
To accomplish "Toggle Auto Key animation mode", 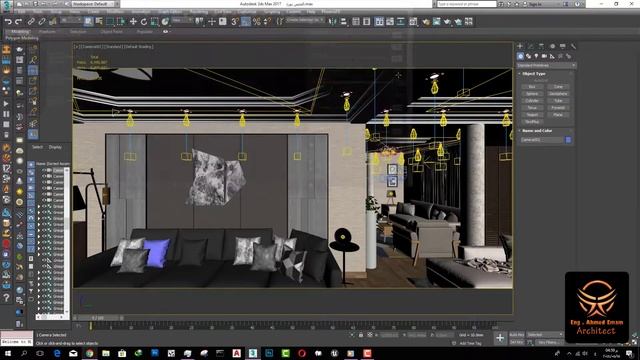I will (517, 335).
